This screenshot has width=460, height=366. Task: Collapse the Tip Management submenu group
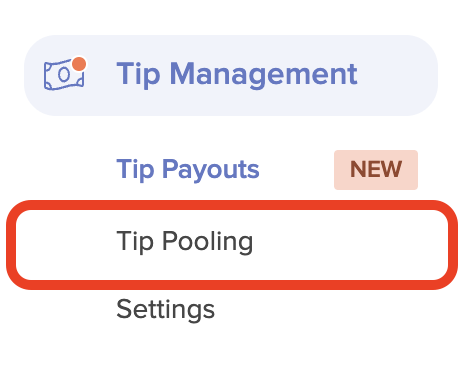click(x=231, y=75)
